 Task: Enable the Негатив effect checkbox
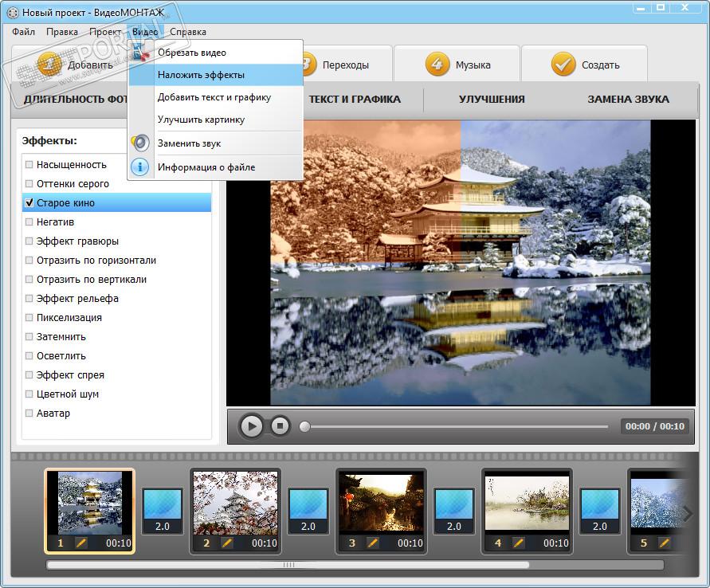[x=29, y=222]
